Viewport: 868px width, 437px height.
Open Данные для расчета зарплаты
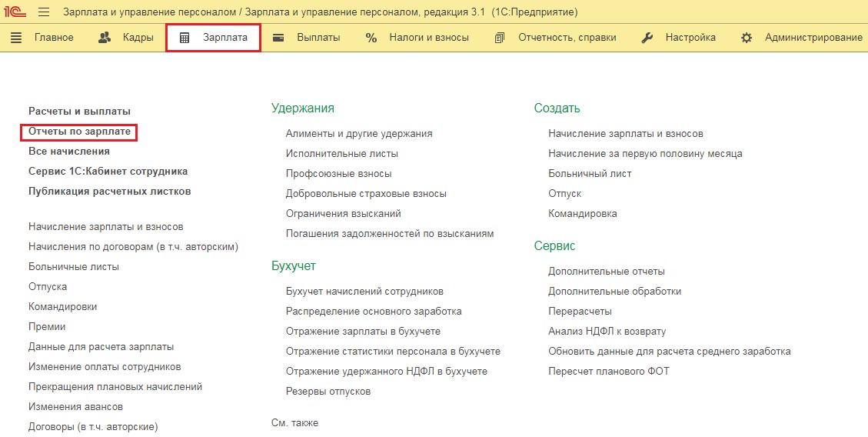pyautogui.click(x=101, y=347)
